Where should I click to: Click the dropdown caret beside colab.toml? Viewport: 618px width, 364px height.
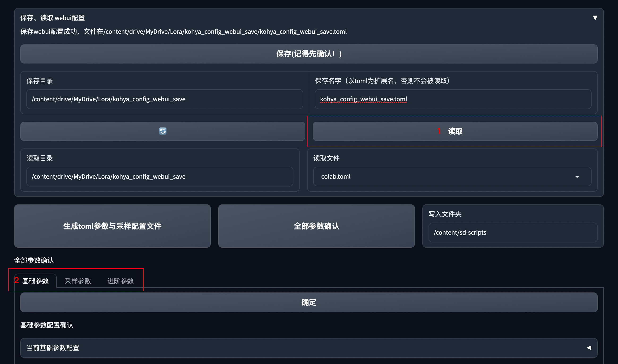tap(577, 177)
